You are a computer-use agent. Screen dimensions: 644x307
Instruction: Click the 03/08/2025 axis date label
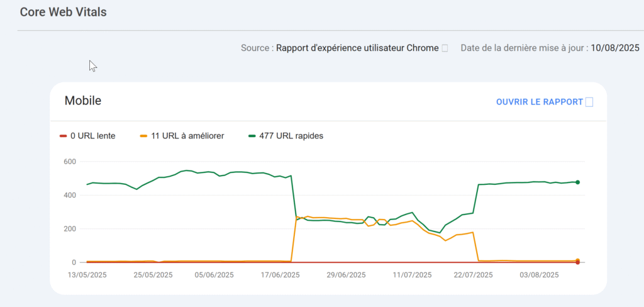pos(539,275)
